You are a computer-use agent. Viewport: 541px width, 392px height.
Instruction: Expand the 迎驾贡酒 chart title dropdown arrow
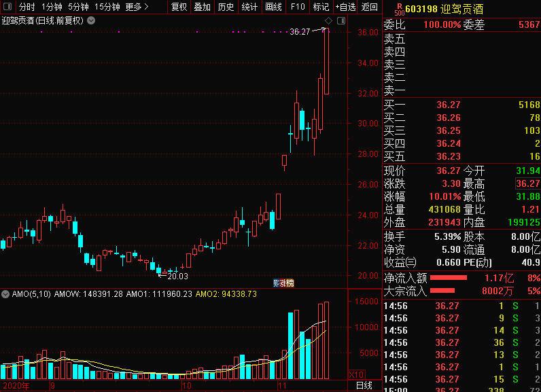click(x=91, y=20)
